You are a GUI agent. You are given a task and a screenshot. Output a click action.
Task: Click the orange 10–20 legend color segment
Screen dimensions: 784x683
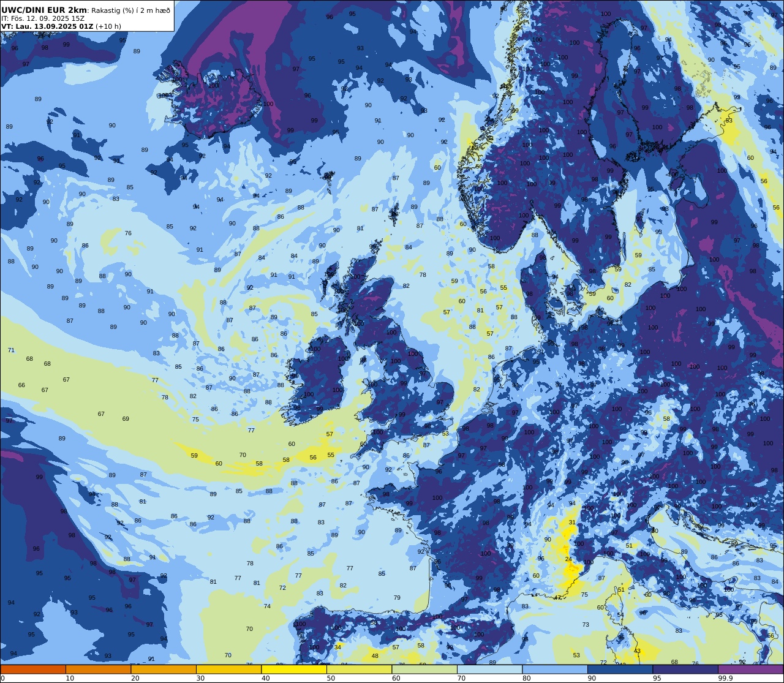point(98,670)
